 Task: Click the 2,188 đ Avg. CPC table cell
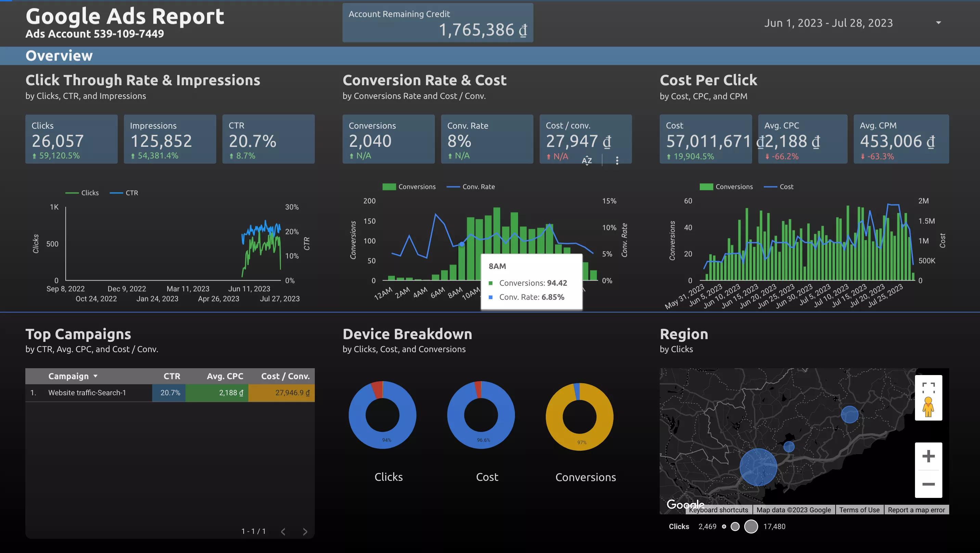(217, 393)
